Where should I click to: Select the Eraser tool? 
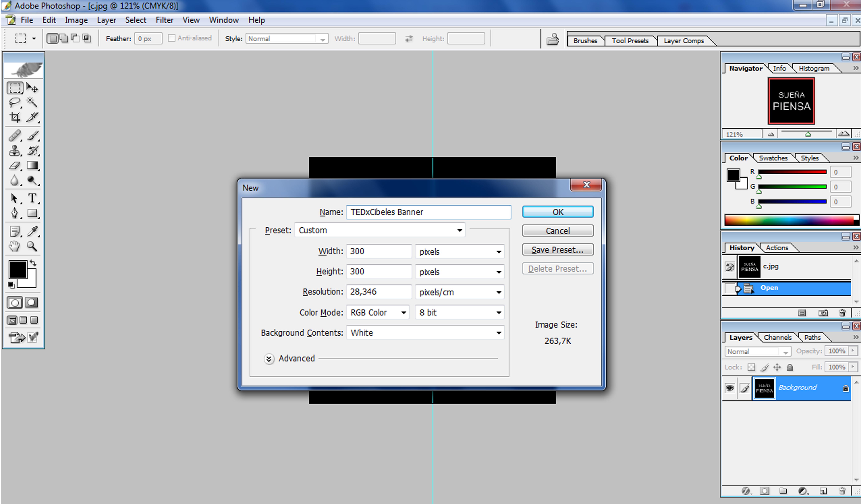pyautogui.click(x=14, y=166)
